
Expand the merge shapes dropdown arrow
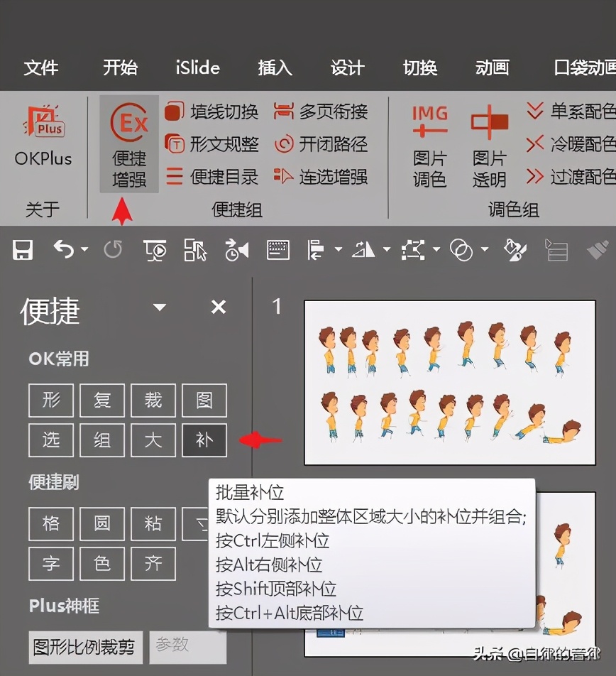(485, 249)
